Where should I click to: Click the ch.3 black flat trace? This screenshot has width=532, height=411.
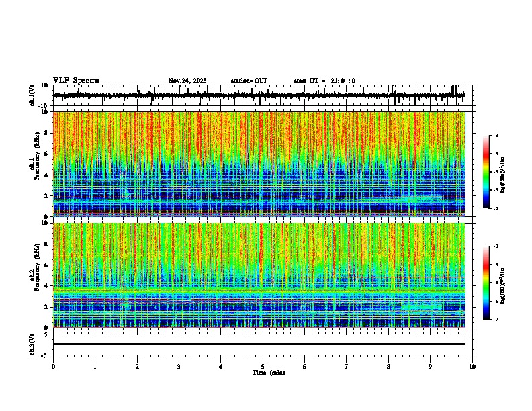coord(259,344)
